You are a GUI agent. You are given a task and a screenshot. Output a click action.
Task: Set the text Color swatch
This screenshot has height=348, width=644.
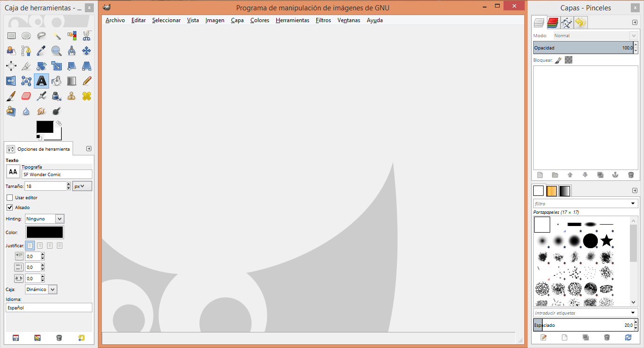44,232
